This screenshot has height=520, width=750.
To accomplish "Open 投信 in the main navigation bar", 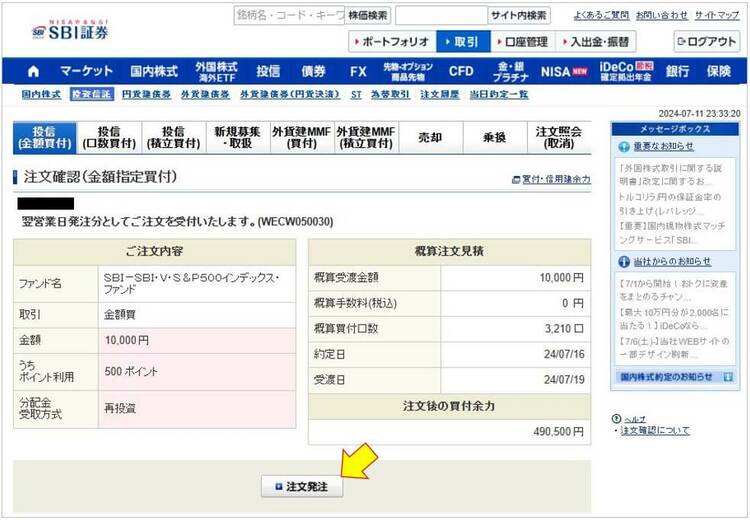I will pyautogui.click(x=268, y=71).
